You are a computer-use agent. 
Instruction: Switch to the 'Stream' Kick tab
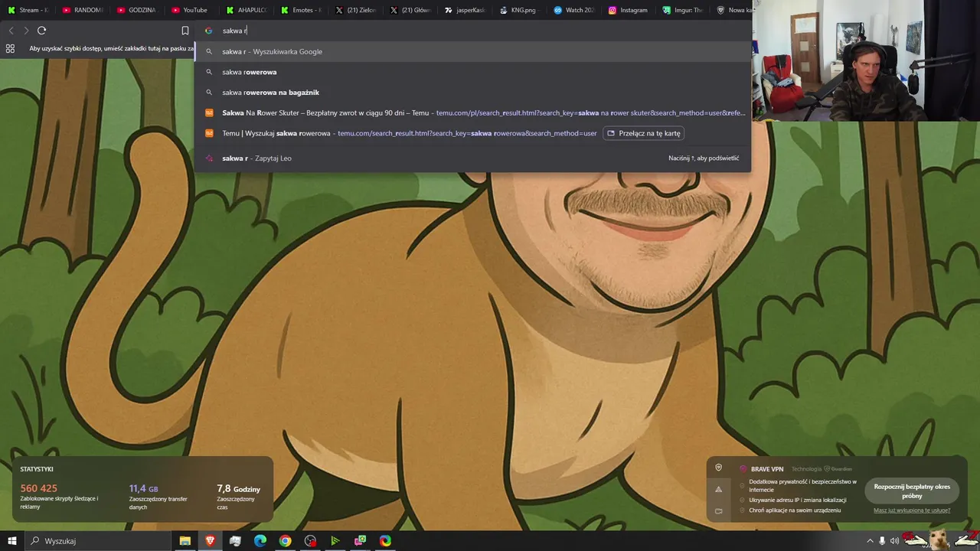[28, 10]
